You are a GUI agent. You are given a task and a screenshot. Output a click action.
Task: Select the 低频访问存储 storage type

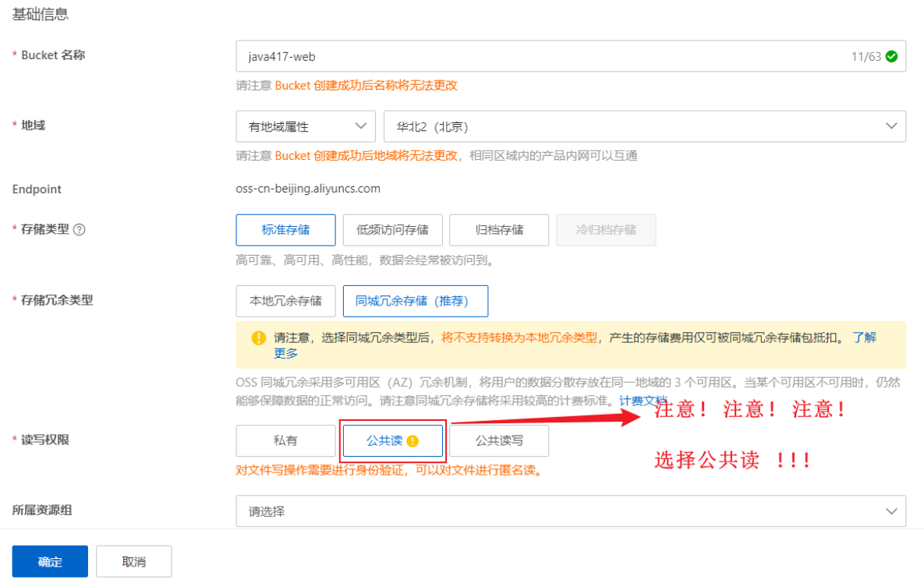(x=392, y=229)
